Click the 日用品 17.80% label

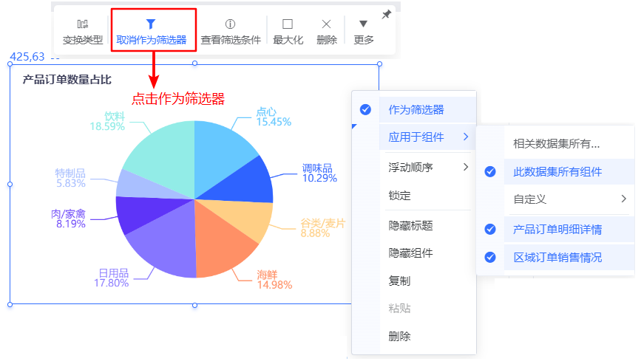[x=111, y=278]
